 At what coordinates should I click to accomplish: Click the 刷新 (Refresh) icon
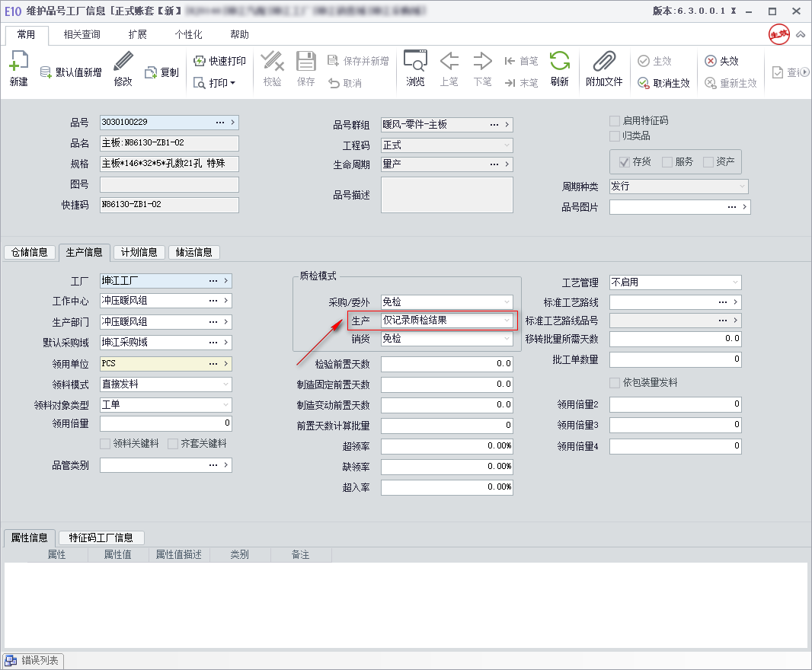(560, 62)
